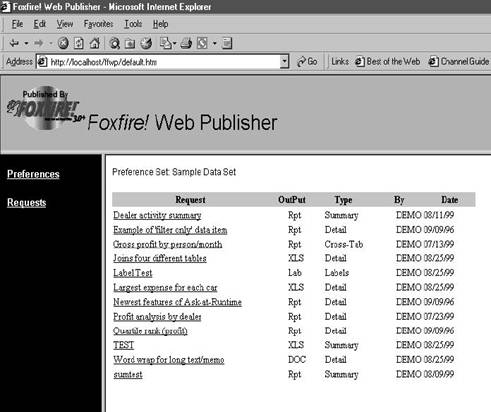491x412 pixels.
Task: Click the Stop loading icon
Action: [63, 43]
